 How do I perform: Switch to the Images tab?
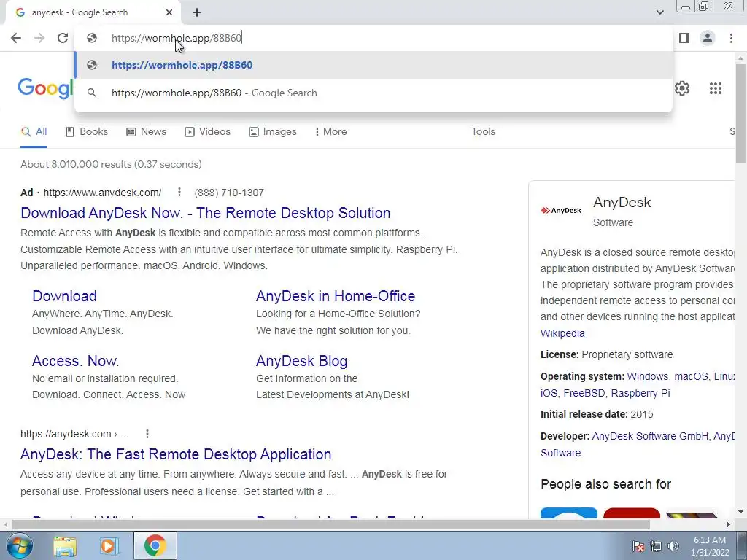tap(273, 132)
